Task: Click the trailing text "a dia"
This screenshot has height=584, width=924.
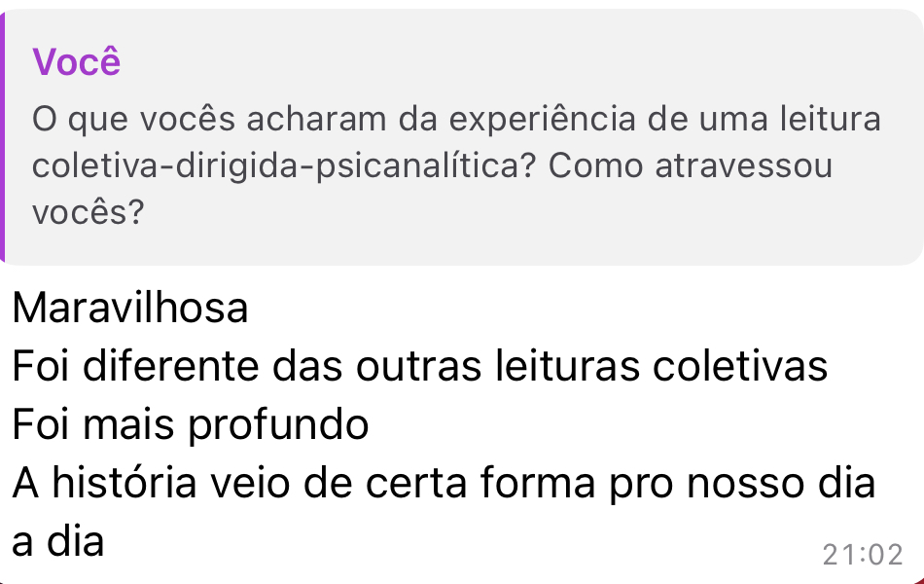Action: pos(58,541)
